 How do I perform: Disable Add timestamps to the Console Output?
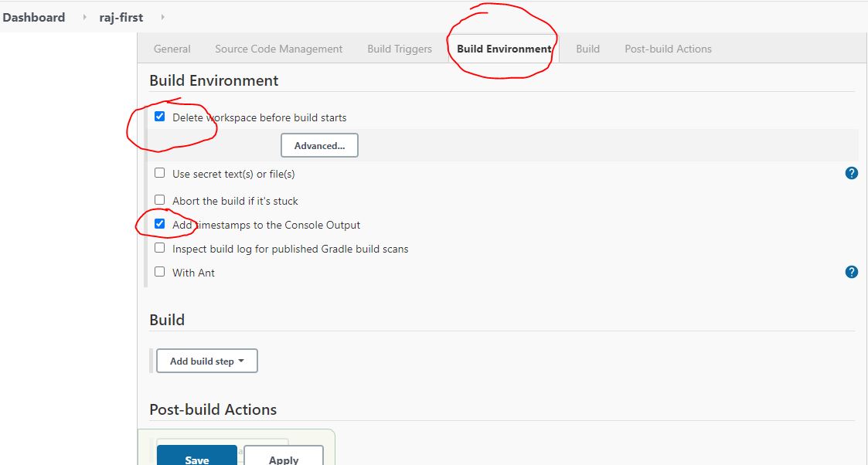(160, 224)
